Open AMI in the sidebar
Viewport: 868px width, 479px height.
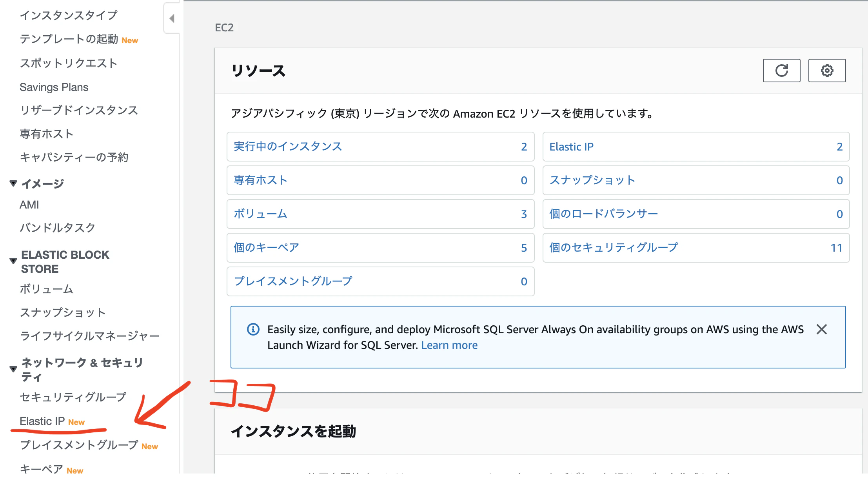pyautogui.click(x=29, y=205)
